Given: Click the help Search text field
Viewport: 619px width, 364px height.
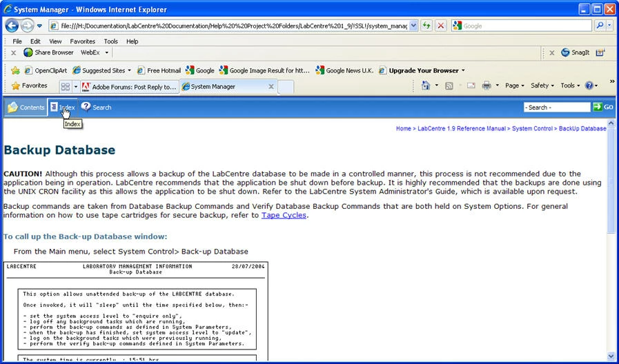Looking at the screenshot, I should (557, 108).
